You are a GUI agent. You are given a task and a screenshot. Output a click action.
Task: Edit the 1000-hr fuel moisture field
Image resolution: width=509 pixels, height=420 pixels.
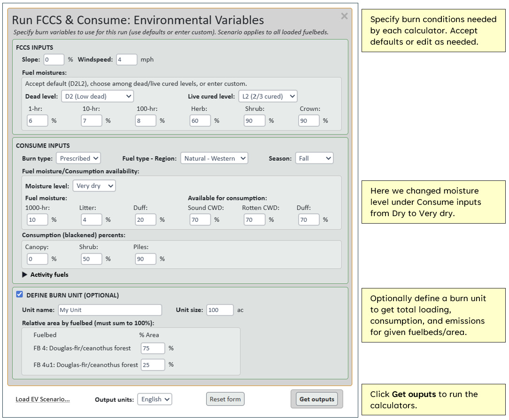38,220
